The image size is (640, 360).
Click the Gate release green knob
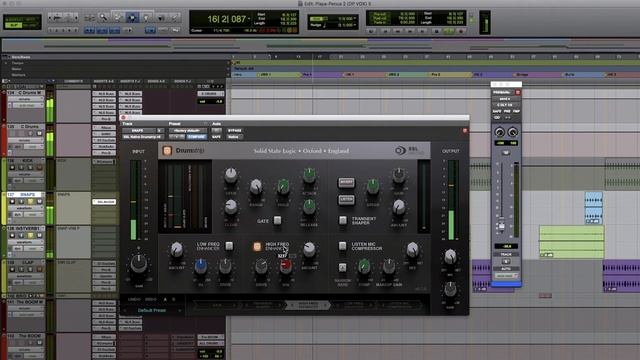click(x=309, y=207)
